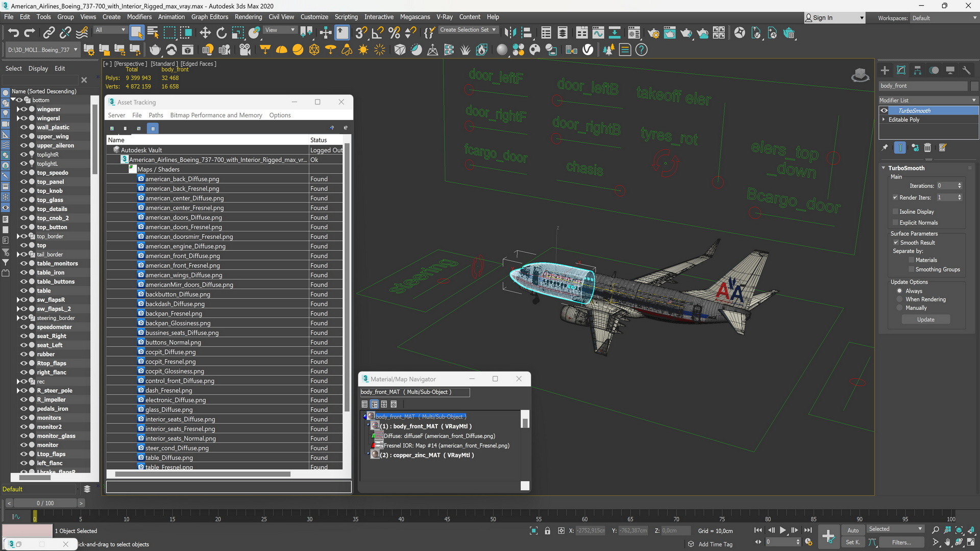Screen dimensions: 980x551
Task: Open the Utilities wrench panel tab
Action: (966, 70)
